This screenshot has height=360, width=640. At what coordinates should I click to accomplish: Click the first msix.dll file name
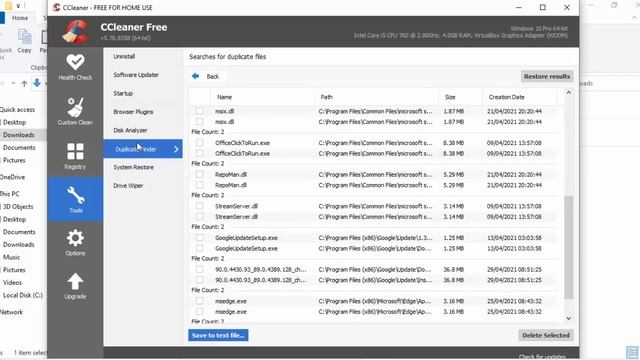click(224, 111)
